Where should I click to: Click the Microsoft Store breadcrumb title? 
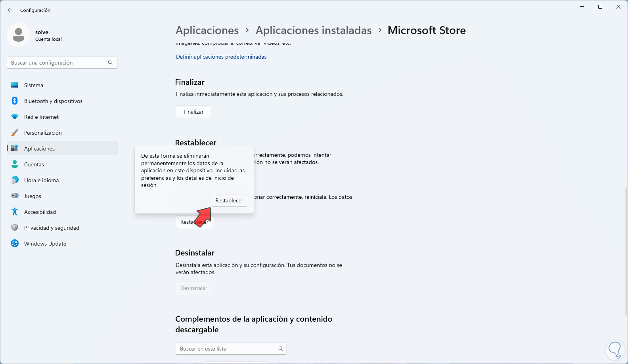click(427, 30)
